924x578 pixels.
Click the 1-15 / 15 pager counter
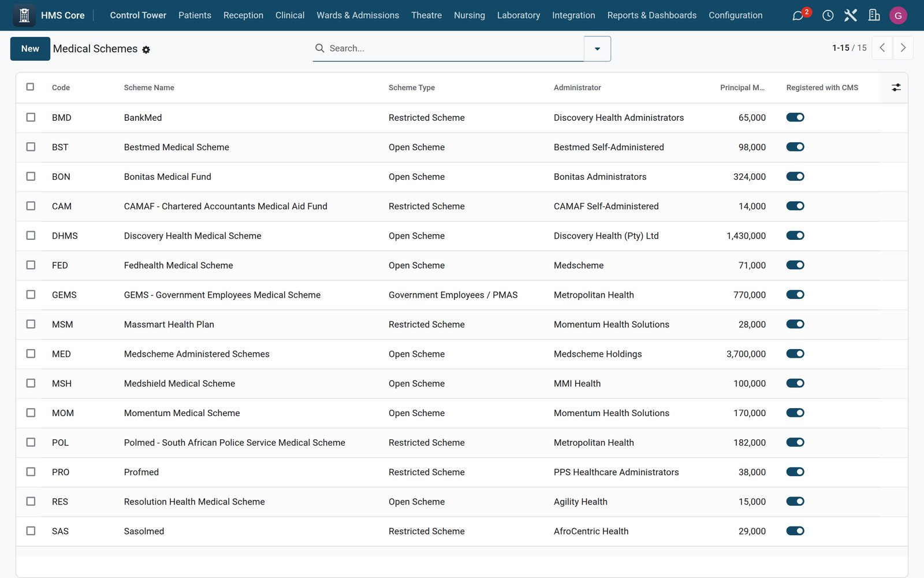coord(849,48)
